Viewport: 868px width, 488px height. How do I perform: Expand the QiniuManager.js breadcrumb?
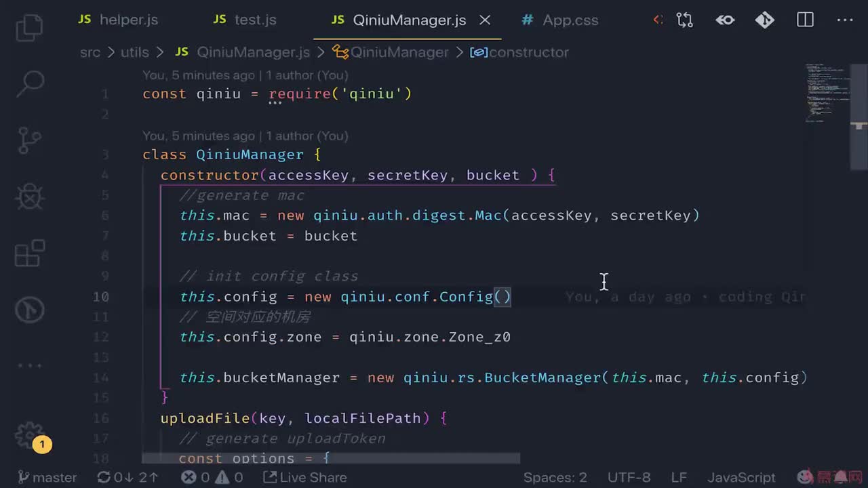242,52
